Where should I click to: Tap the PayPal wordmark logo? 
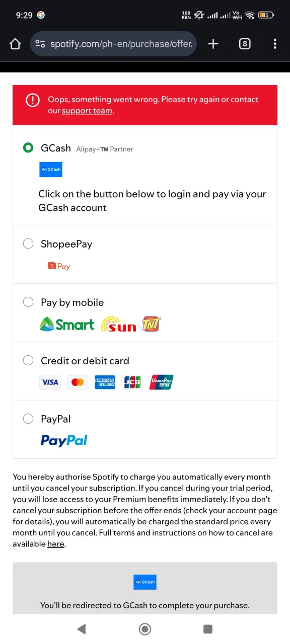click(64, 441)
